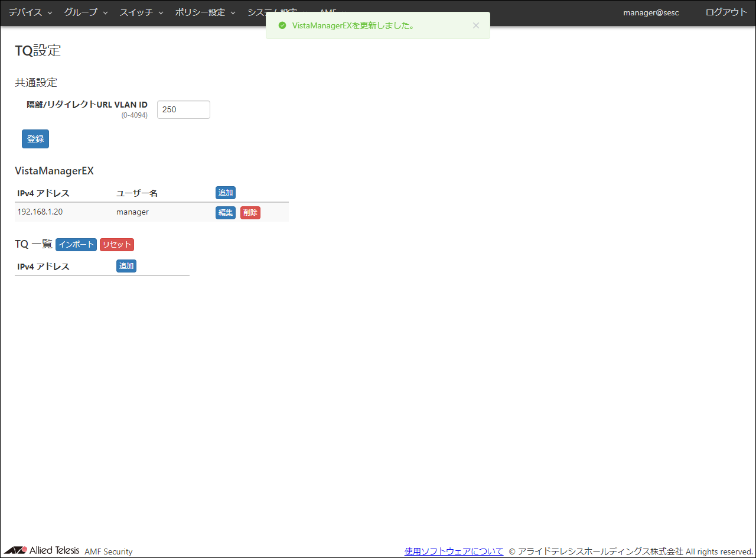Focus the redirect URL VLAN ID field
This screenshot has height=558, width=756.
click(x=184, y=109)
